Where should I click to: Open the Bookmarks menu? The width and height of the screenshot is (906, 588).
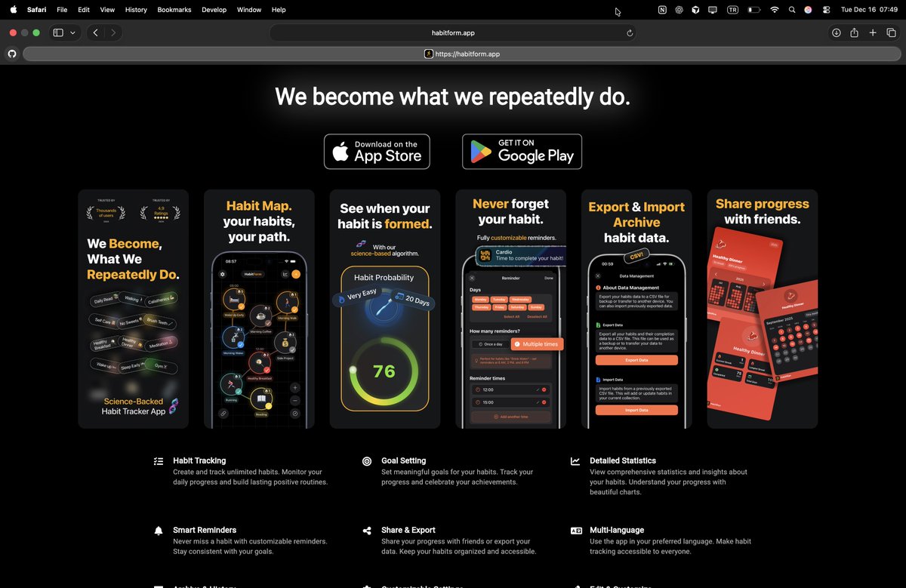pyautogui.click(x=174, y=10)
